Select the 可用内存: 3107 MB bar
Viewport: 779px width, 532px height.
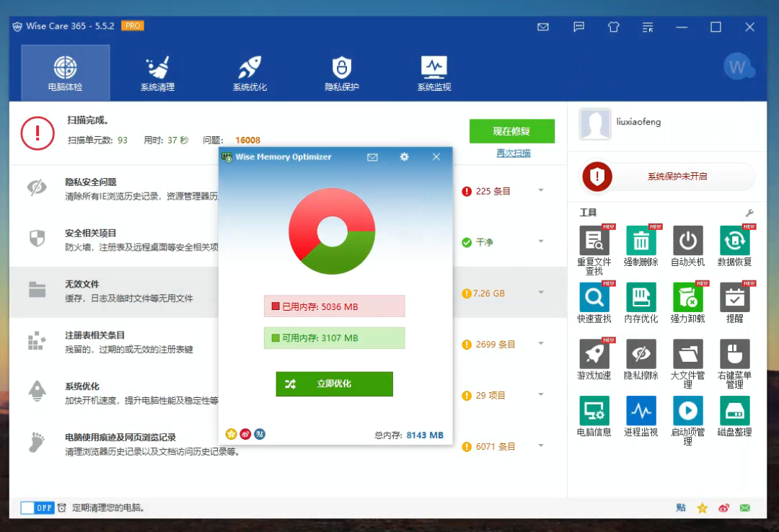pos(335,338)
